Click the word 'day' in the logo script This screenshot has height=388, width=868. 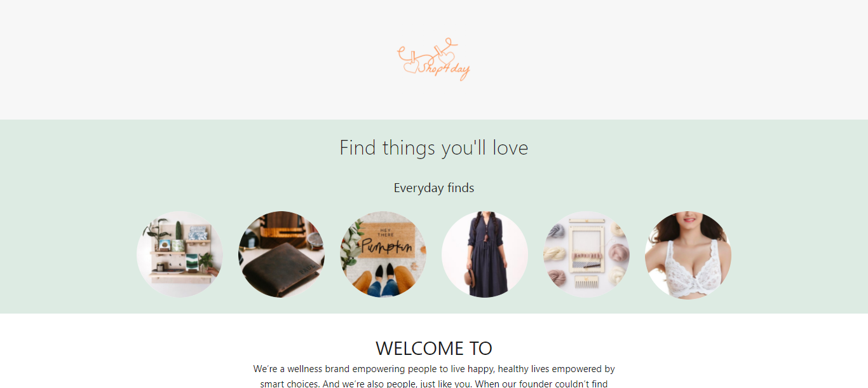click(x=460, y=71)
